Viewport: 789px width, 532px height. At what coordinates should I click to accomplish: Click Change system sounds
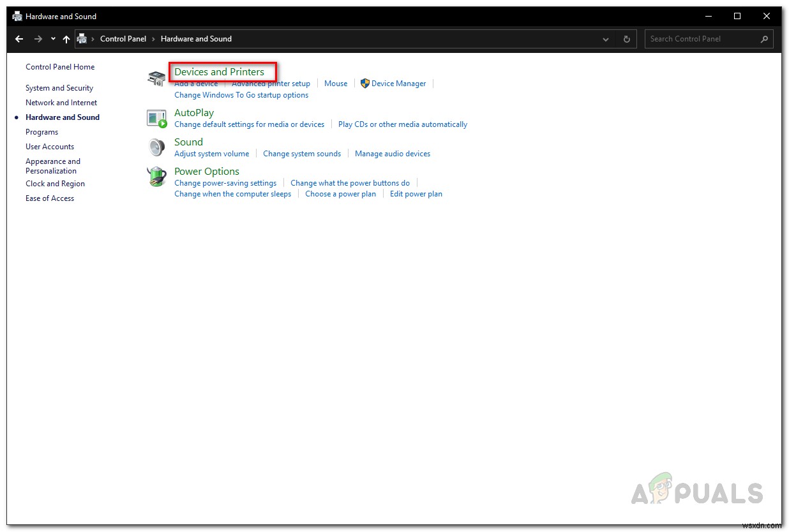click(302, 154)
